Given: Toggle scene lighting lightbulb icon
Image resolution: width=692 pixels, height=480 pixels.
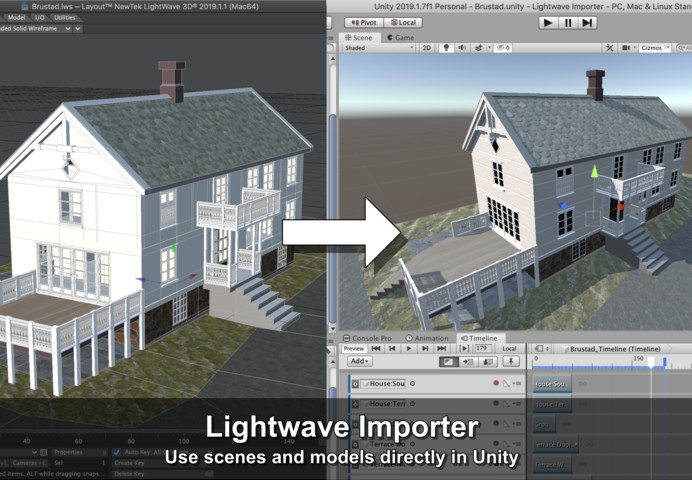Looking at the screenshot, I should [x=446, y=48].
